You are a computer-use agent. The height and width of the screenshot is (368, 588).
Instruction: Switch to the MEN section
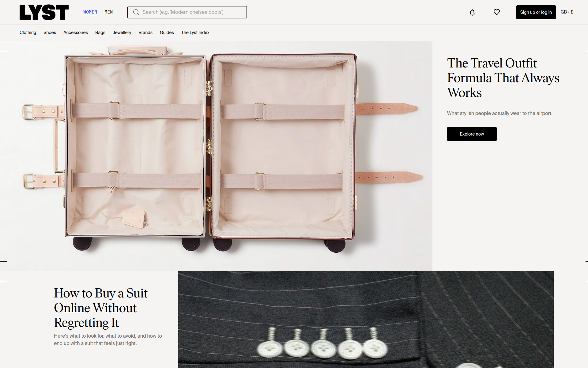point(109,12)
